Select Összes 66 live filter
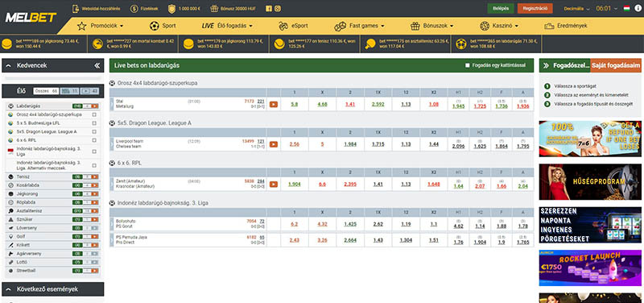 (47, 91)
